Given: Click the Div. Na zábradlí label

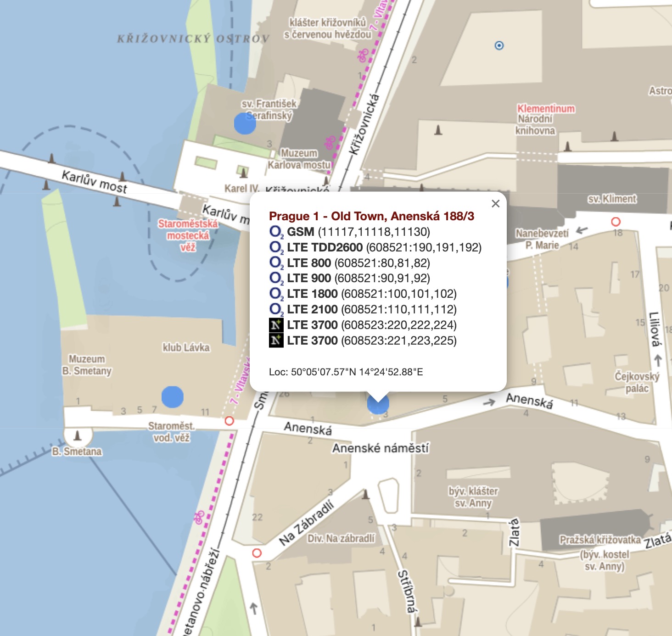Looking at the screenshot, I should (341, 538).
